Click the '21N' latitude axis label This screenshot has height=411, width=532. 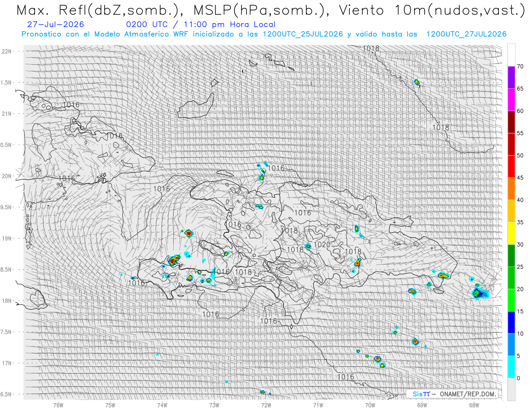click(6, 114)
